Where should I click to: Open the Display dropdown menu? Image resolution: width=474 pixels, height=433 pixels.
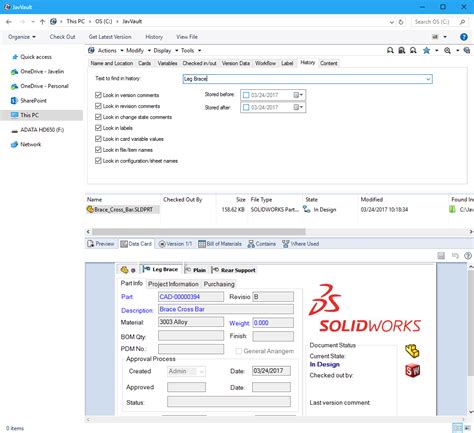pos(165,50)
